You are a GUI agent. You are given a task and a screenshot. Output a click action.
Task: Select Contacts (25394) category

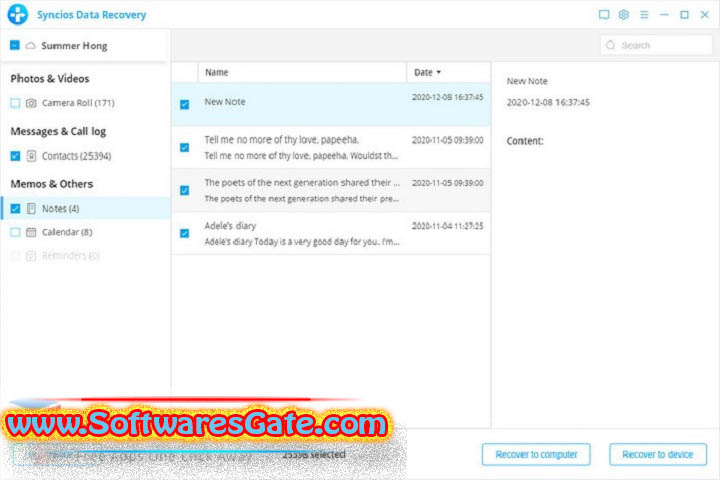pyautogui.click(x=76, y=156)
